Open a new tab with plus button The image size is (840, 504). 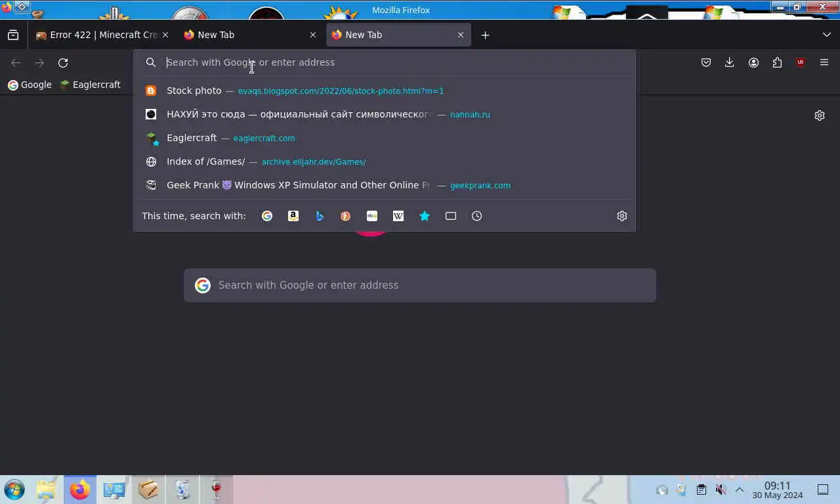pos(485,35)
